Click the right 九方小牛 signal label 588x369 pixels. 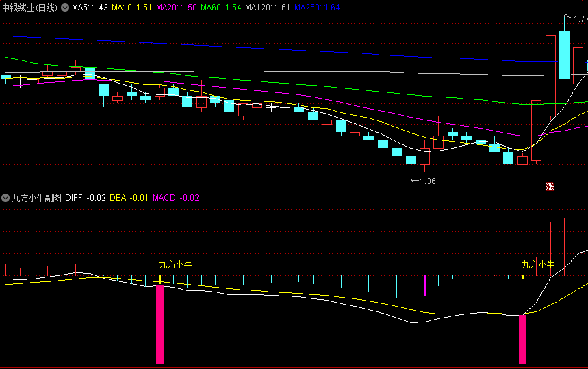pyautogui.click(x=538, y=265)
